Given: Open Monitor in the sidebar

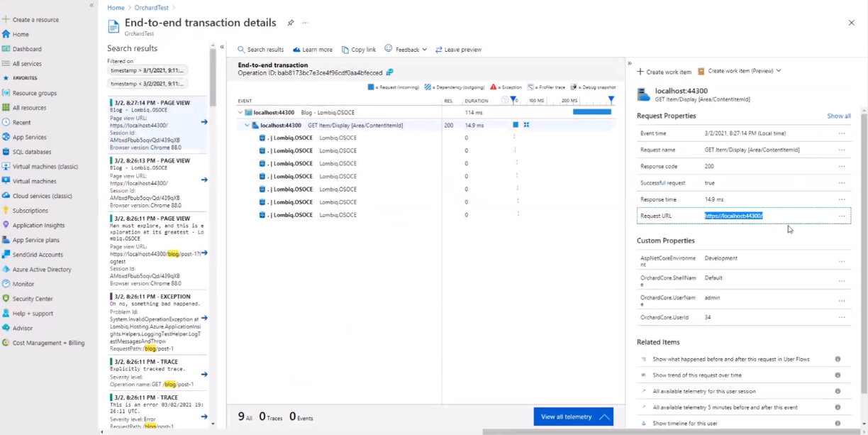Looking at the screenshot, I should click(23, 284).
